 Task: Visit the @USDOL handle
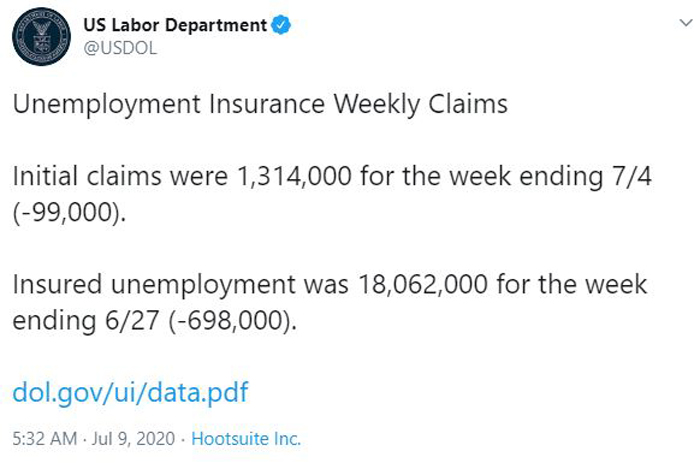click(x=120, y=48)
